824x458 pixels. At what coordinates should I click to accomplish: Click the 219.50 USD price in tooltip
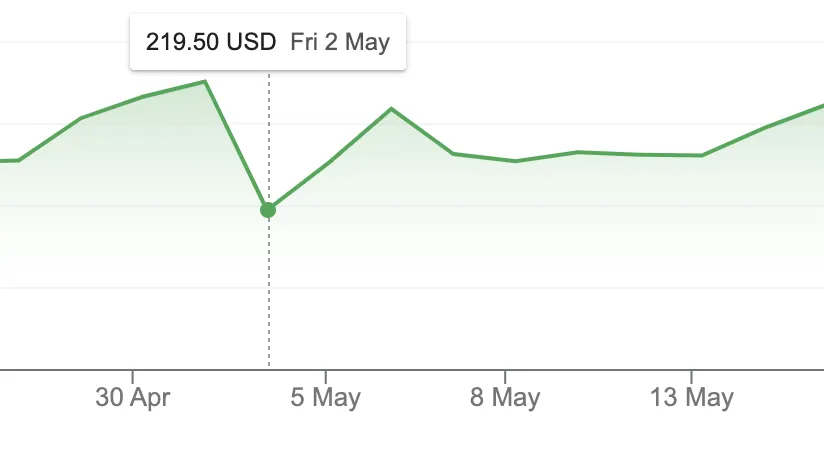tap(211, 42)
